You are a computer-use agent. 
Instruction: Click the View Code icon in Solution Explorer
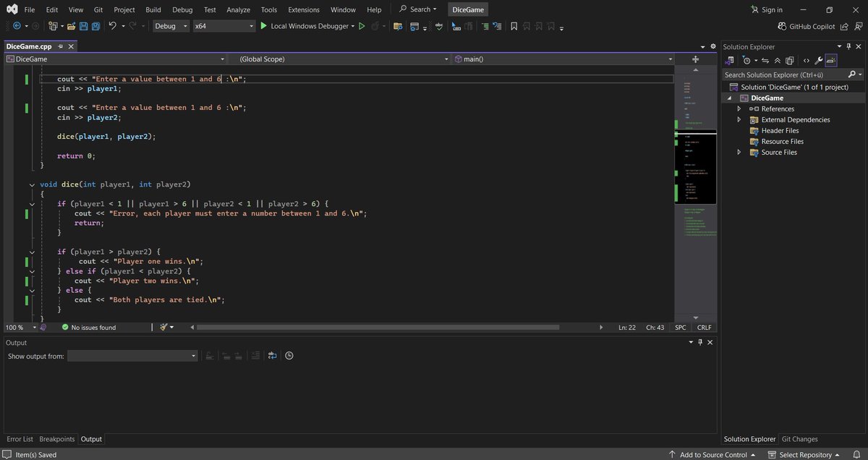point(807,61)
